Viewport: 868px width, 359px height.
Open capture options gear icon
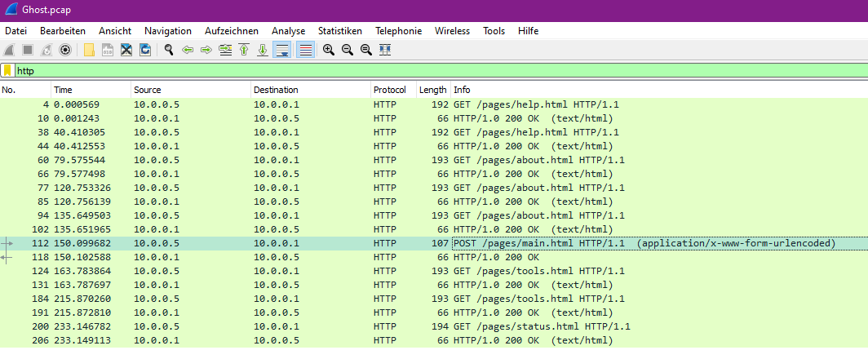coord(65,50)
